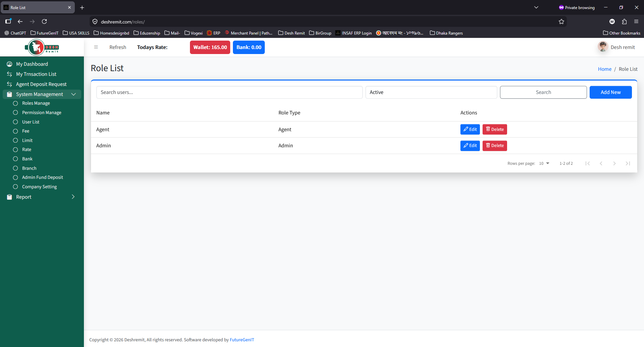Focus the Search users input field

pyautogui.click(x=230, y=92)
